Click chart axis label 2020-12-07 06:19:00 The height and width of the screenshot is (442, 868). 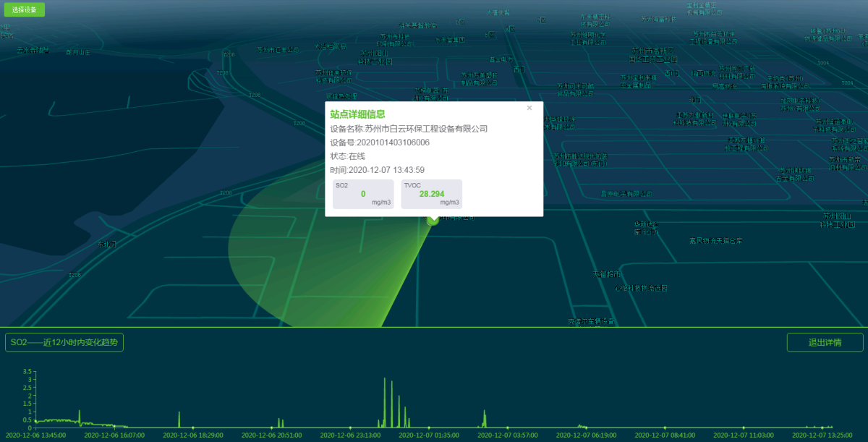pyautogui.click(x=586, y=435)
